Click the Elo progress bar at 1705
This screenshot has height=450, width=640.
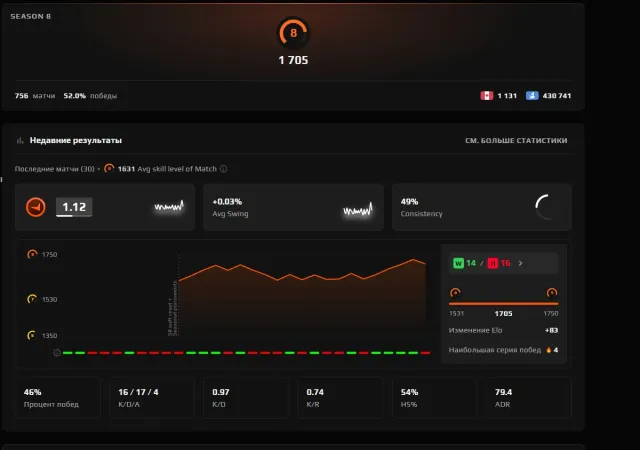(x=503, y=303)
